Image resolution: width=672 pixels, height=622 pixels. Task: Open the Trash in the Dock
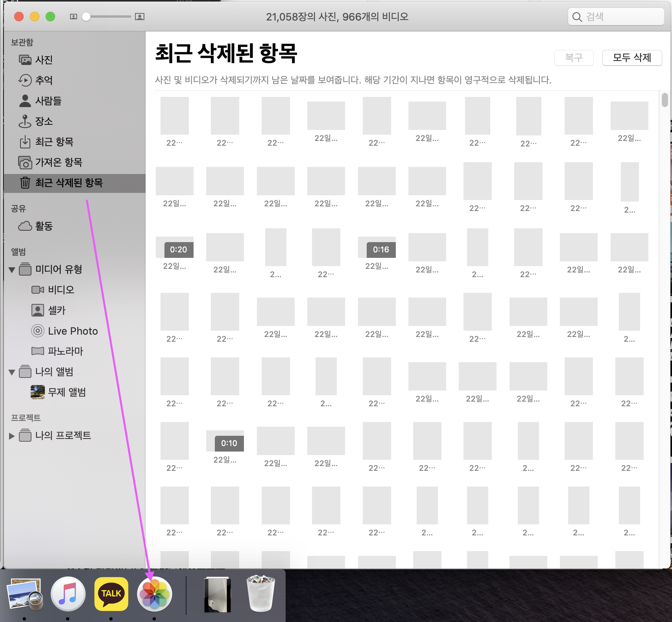(x=260, y=594)
